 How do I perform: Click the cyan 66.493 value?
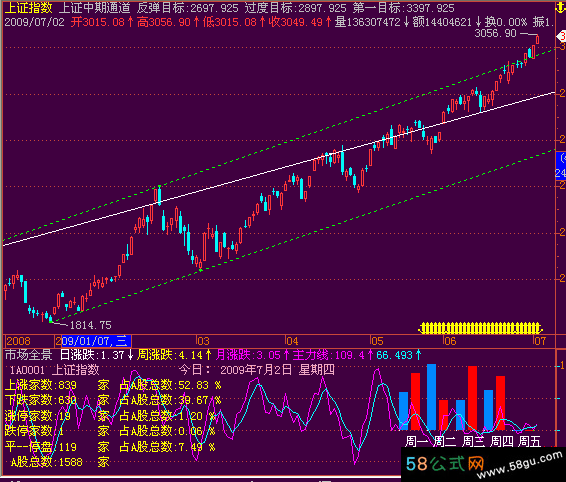coord(395,355)
